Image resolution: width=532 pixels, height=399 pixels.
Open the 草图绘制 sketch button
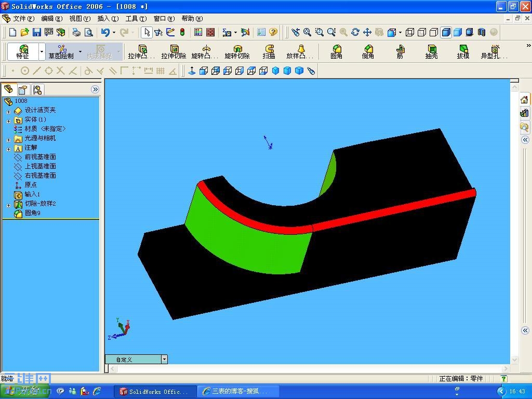pyautogui.click(x=61, y=52)
